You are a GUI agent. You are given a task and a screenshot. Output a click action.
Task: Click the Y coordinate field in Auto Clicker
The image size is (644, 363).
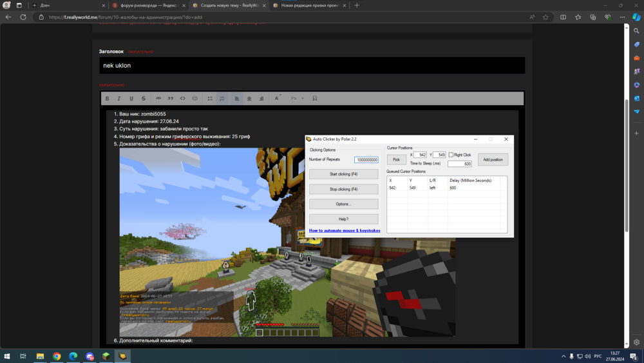point(439,155)
